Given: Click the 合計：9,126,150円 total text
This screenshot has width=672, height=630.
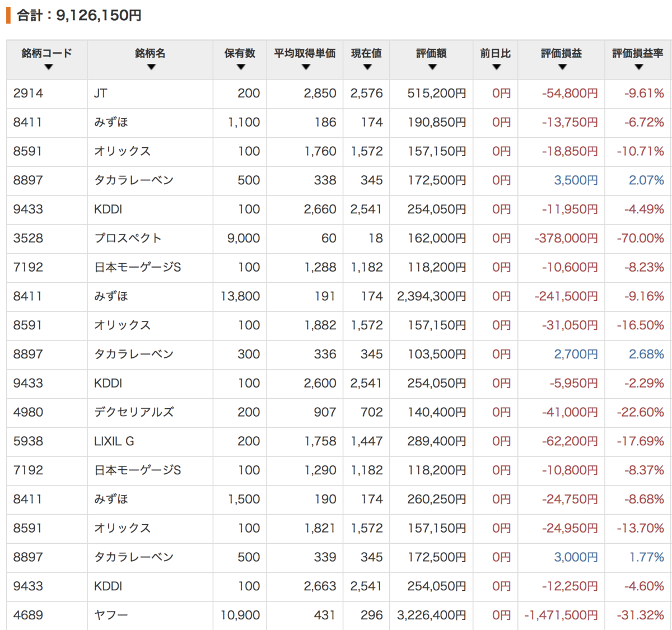Looking at the screenshot, I should pos(79,15).
